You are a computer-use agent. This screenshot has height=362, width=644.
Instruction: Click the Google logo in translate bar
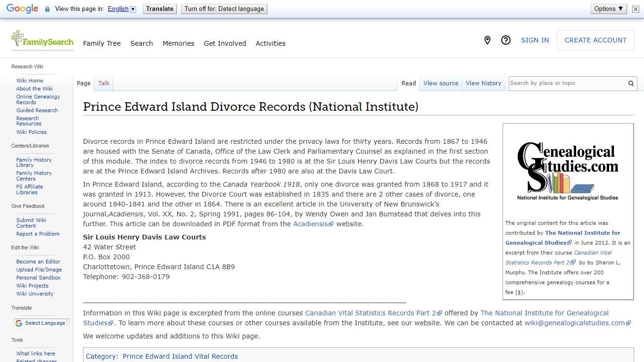click(x=22, y=9)
